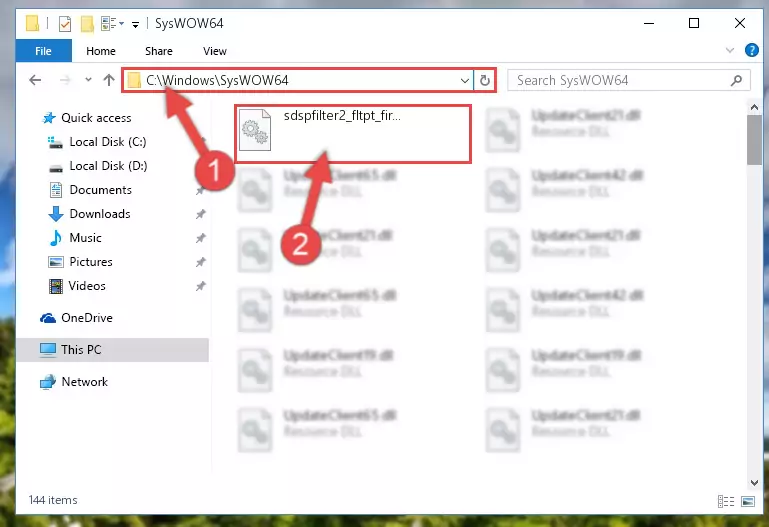Screen dimensions: 769x527
Task: Go up one folder level
Action: coord(109,80)
